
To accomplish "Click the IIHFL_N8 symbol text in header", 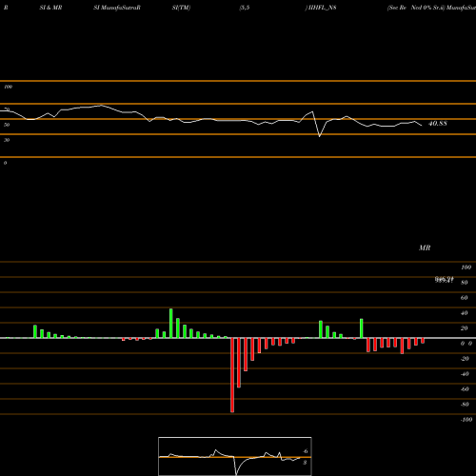I will [322, 8].
